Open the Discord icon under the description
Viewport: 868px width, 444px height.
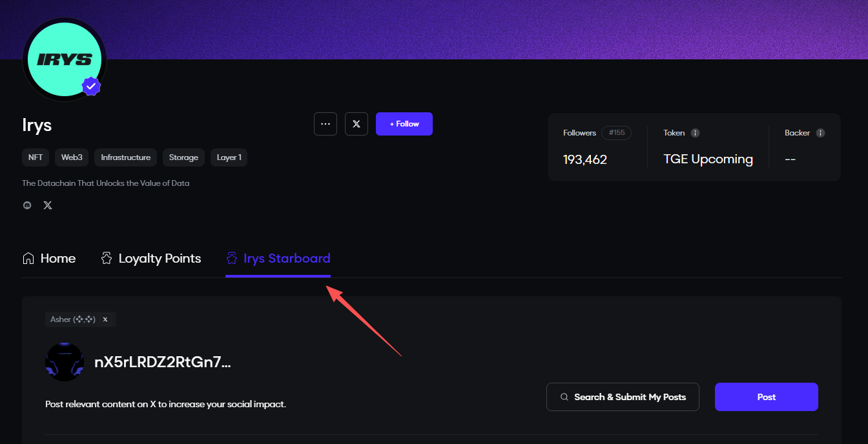coord(27,205)
